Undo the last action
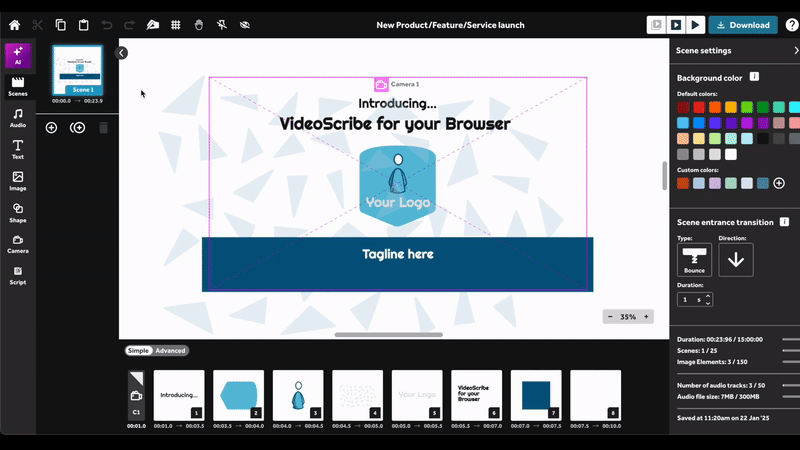This screenshot has width=800, height=450. coord(106,25)
